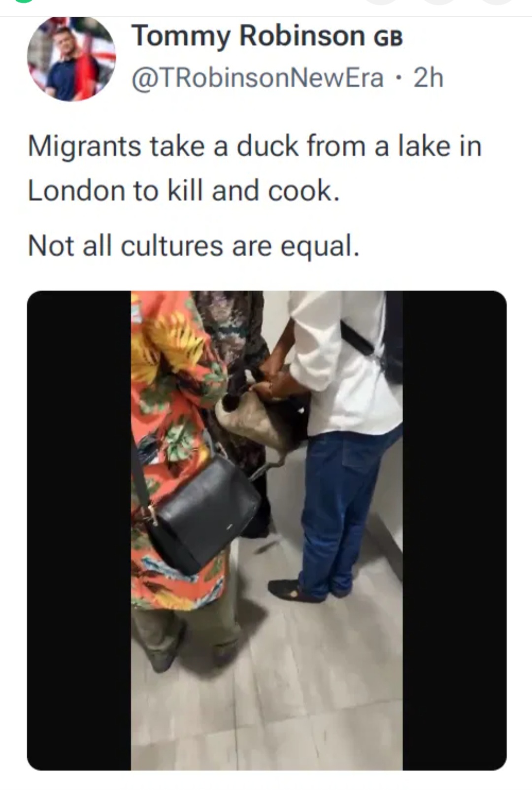Click the Tommy Robinson display name
The image size is (532, 790).
click(x=249, y=36)
